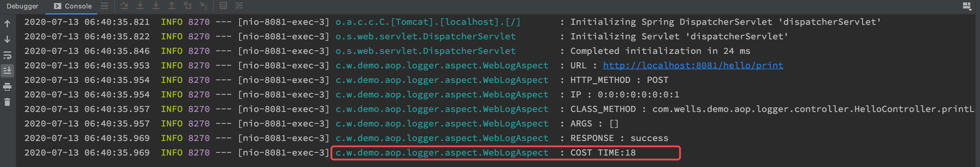The height and width of the screenshot is (167, 980).
Task: Click the Drop Frame debugger icon
Action: (188, 6)
